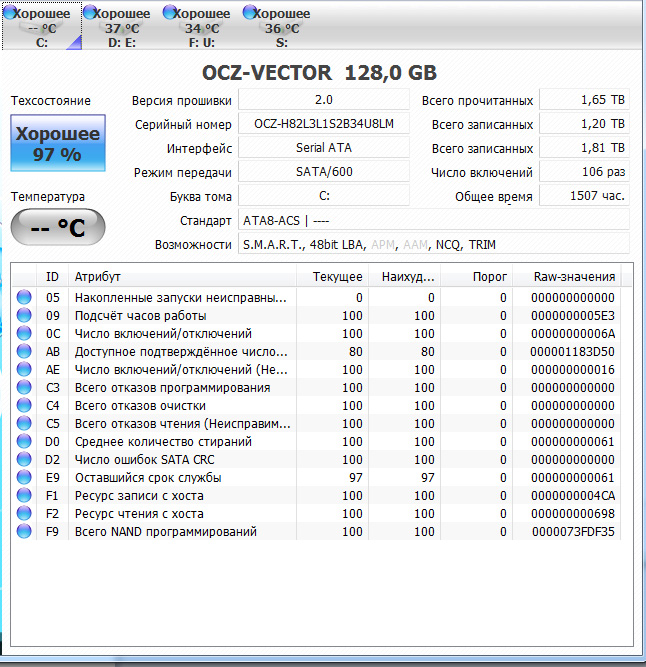
Task: Select row Ресурс записи с хоста
Action: coord(316,496)
